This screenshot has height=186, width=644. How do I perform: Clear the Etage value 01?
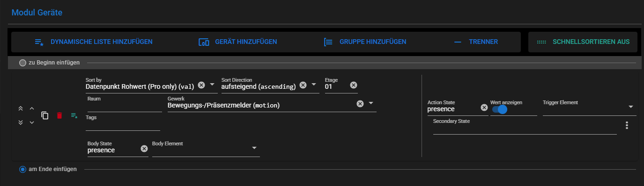(354, 85)
